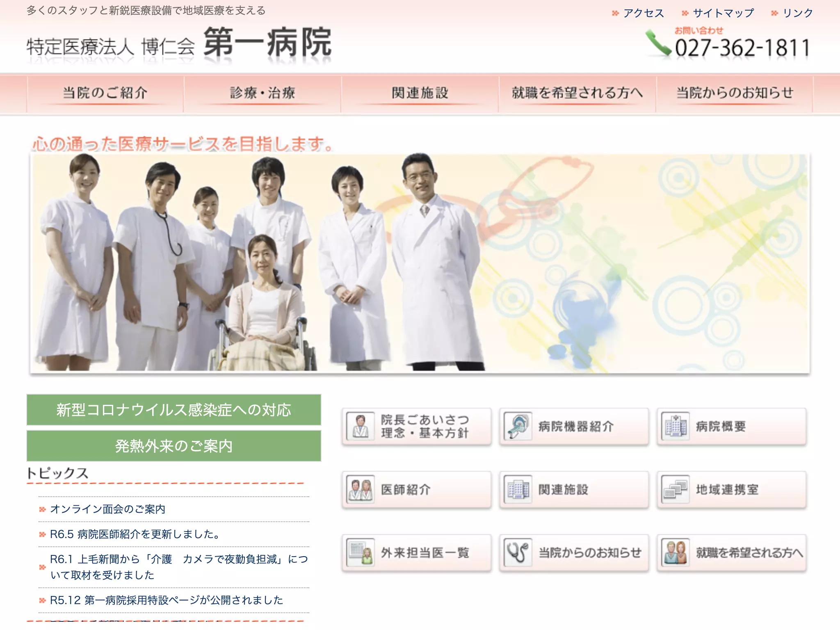Click the doctor icon beside 院長ごあいさつ

pyautogui.click(x=360, y=426)
